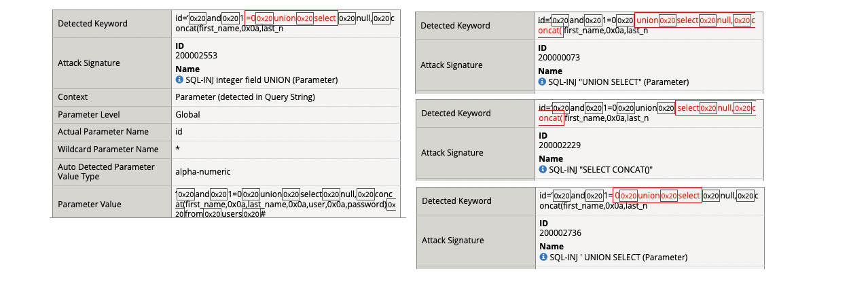Click the Auto Detected Parameter Value Type label
This screenshot has height=282, width=868.
pyautogui.click(x=106, y=172)
